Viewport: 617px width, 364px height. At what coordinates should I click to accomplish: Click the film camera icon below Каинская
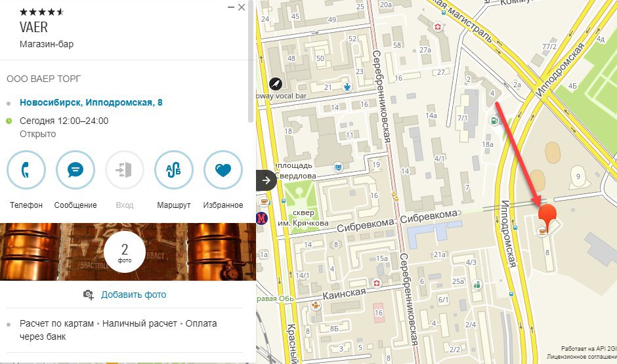pyautogui.click(x=315, y=306)
